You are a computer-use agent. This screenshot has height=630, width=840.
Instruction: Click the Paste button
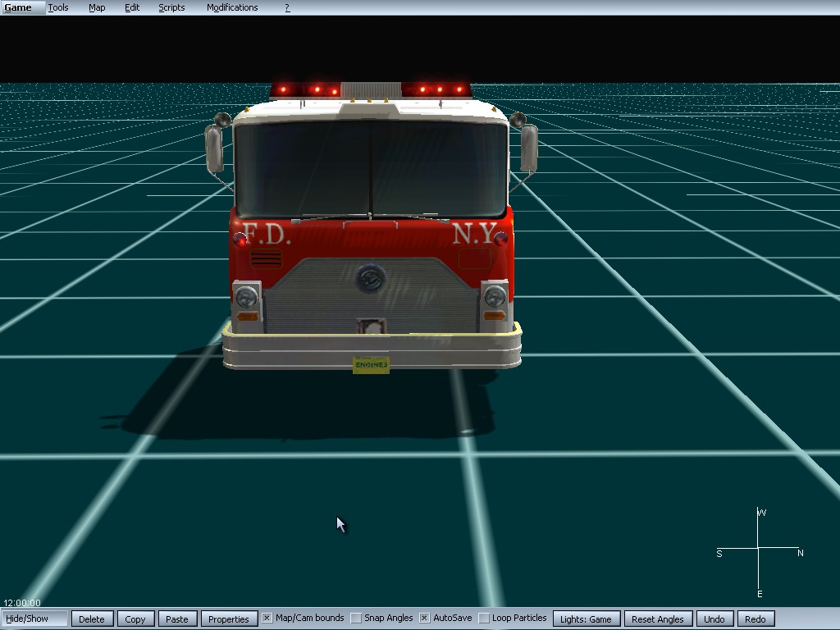coord(177,619)
